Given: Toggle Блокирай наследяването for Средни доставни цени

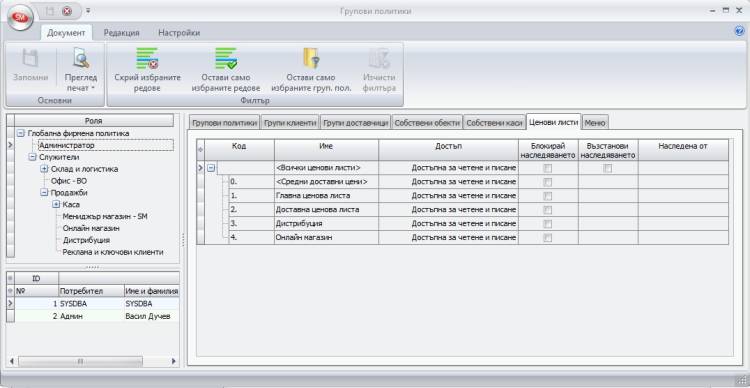Looking at the screenshot, I should (x=548, y=182).
